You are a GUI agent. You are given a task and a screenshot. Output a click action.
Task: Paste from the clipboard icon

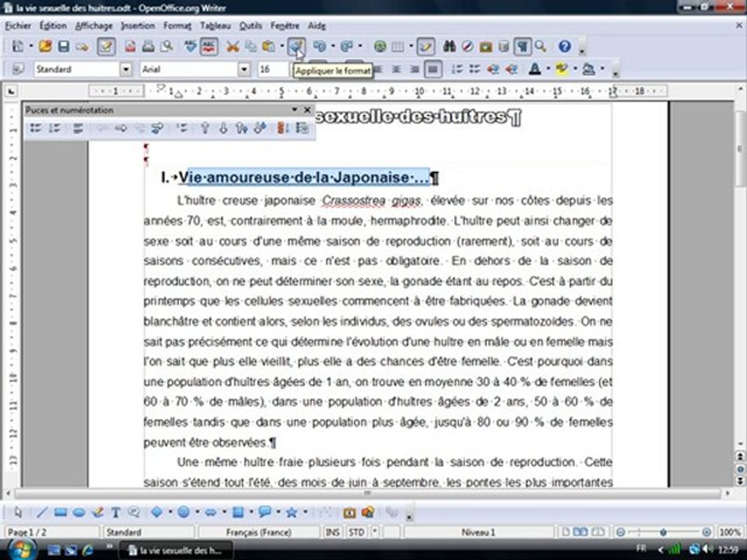pyautogui.click(x=268, y=46)
